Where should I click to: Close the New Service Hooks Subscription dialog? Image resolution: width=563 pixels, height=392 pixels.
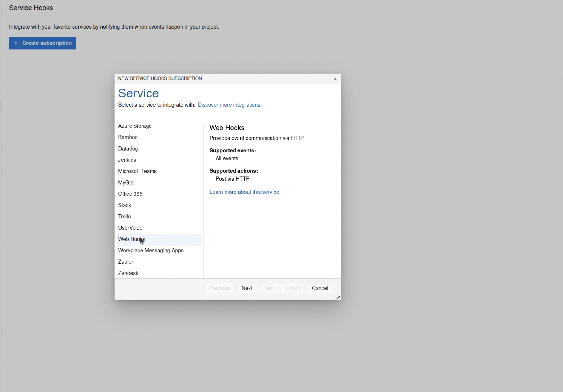[x=335, y=79]
